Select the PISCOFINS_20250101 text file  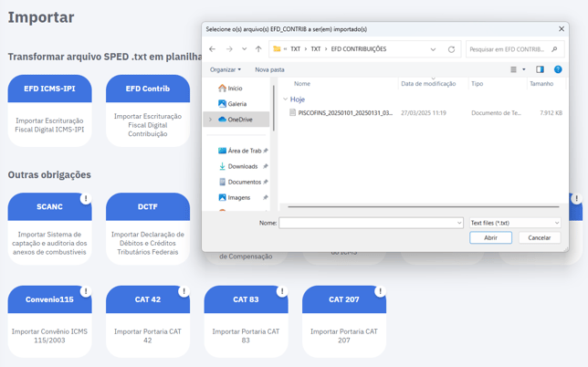coord(344,113)
